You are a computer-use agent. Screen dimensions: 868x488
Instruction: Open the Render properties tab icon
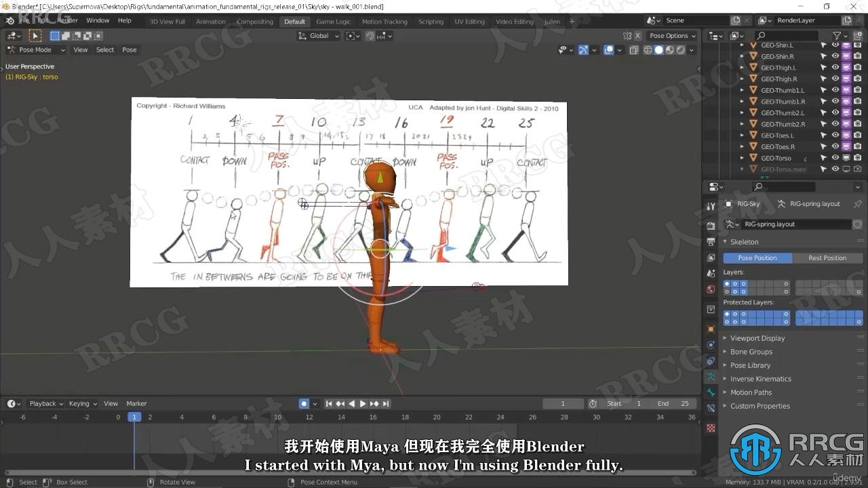(711, 226)
